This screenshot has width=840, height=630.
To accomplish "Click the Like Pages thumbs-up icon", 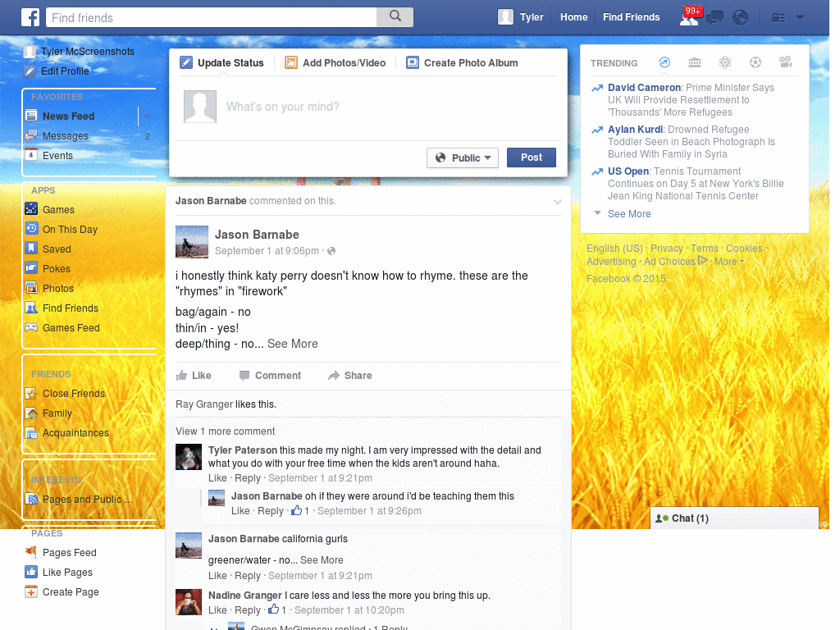I will (32, 572).
